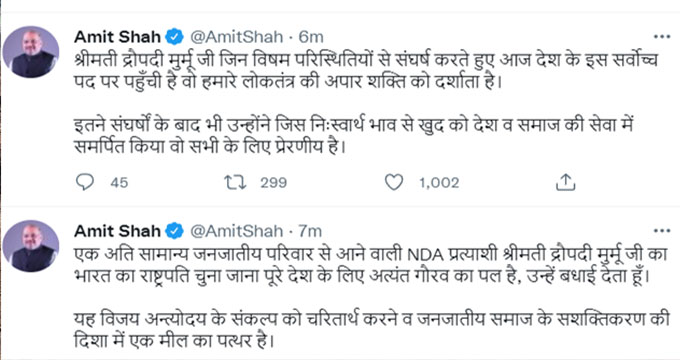Click the verified badge on the 7m tweet

pyautogui.click(x=175, y=231)
